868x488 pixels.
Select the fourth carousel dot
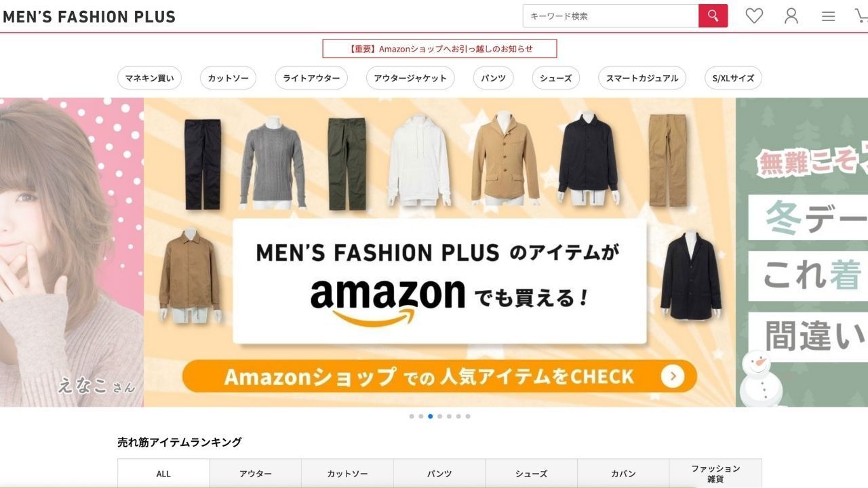coord(439,416)
